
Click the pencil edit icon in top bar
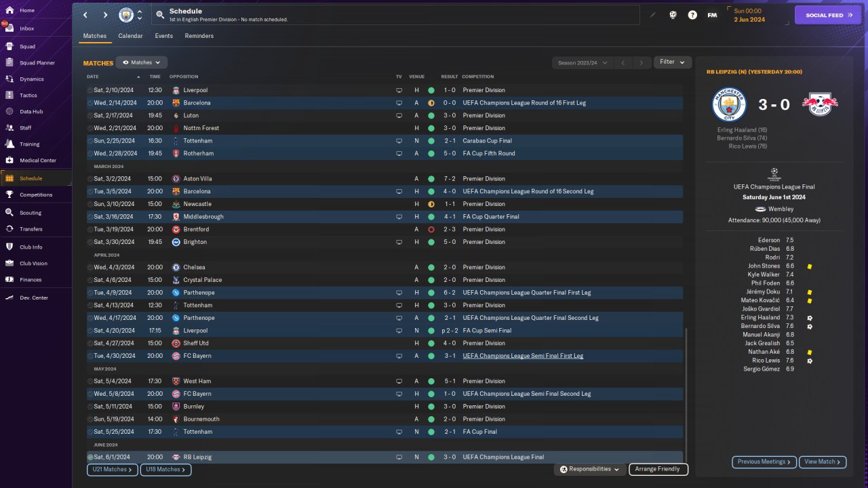point(653,15)
